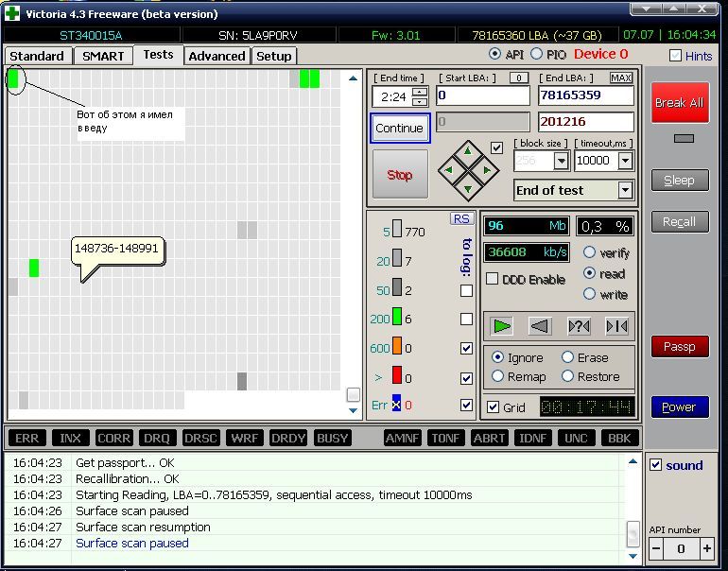728x571 pixels.
Task: Click the Continue button
Action: (400, 128)
